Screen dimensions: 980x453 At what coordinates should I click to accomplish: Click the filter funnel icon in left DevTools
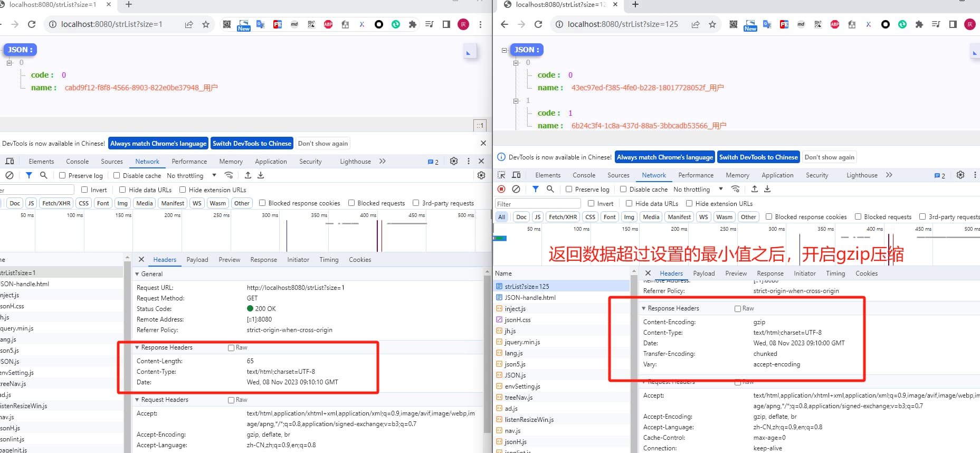[29, 175]
